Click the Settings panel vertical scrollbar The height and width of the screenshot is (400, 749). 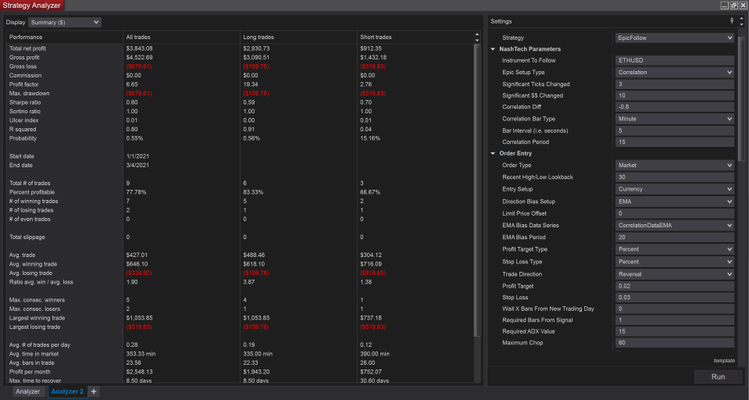click(x=741, y=100)
